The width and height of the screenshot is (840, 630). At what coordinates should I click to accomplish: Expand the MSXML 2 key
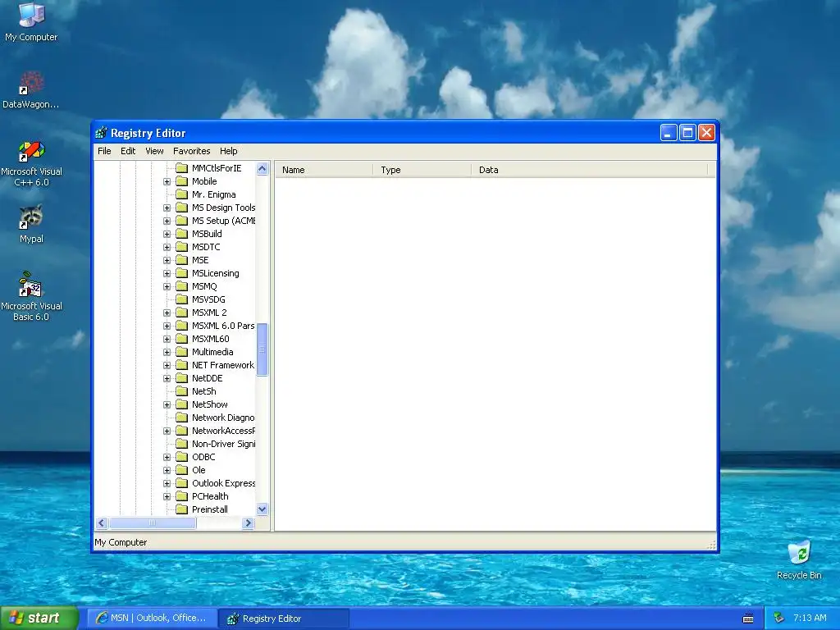(167, 313)
